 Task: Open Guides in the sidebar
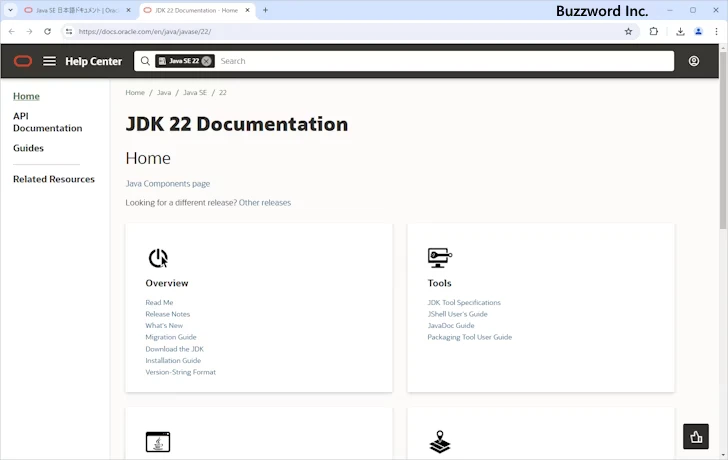pyautogui.click(x=28, y=148)
